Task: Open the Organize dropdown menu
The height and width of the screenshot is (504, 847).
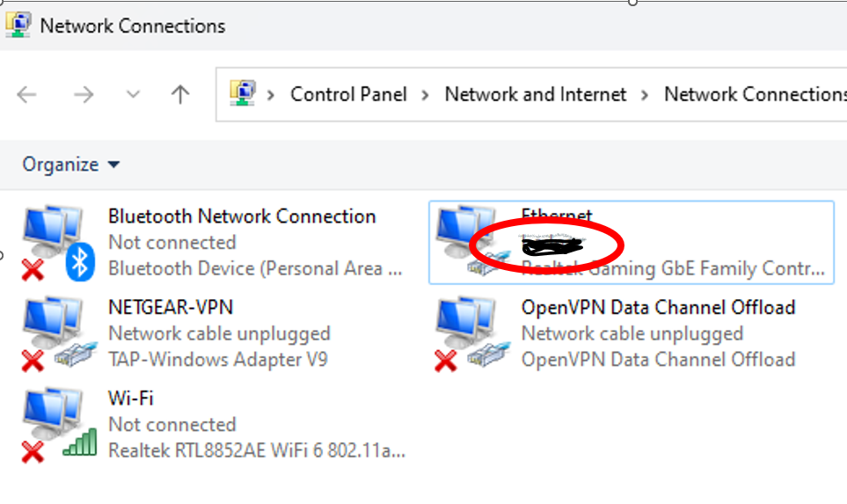Action: (70, 164)
